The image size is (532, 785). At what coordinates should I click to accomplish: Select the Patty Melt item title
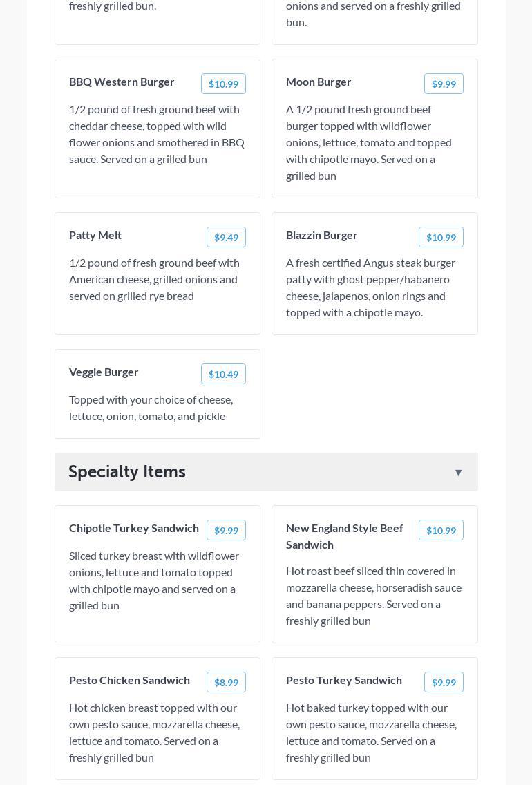[x=95, y=235]
